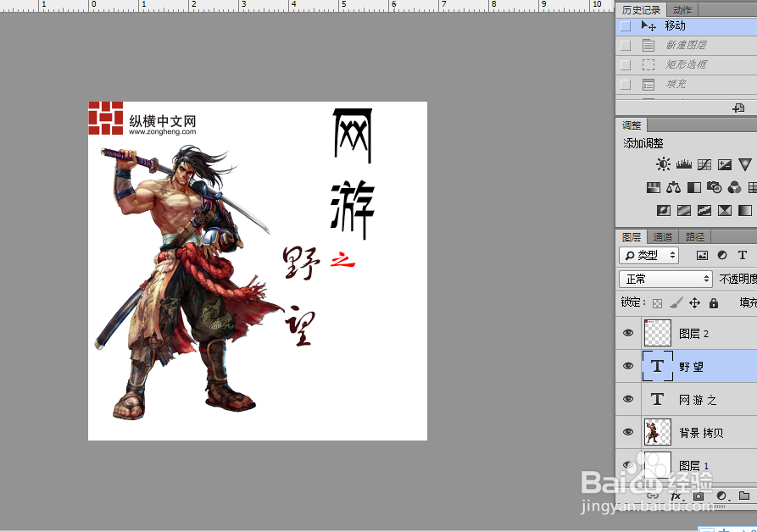Add a Black & White adjustment
Screen dimensions: 757x532
[x=693, y=187]
